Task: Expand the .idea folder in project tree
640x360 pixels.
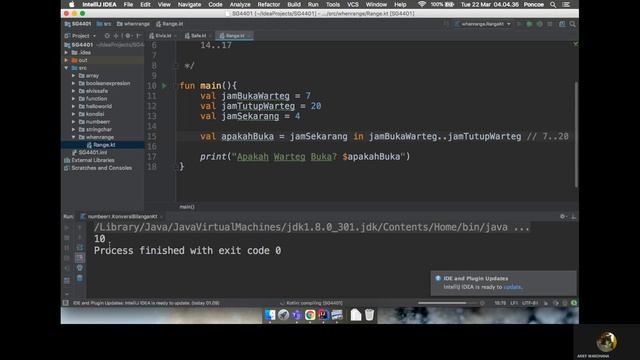Action: tap(67, 52)
